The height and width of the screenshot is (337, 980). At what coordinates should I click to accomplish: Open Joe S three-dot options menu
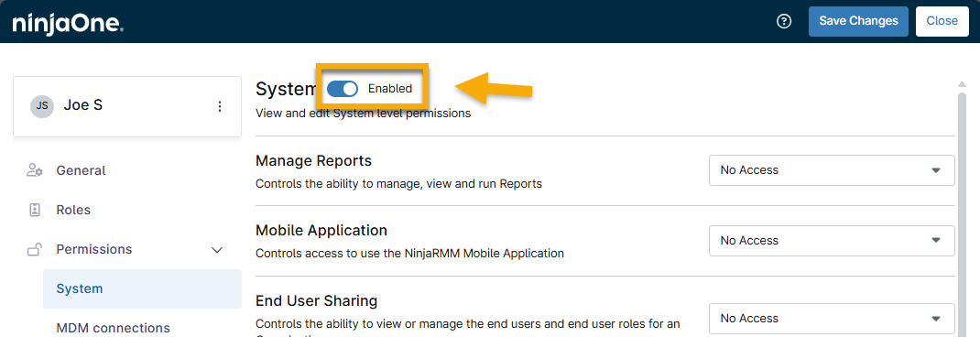(220, 106)
